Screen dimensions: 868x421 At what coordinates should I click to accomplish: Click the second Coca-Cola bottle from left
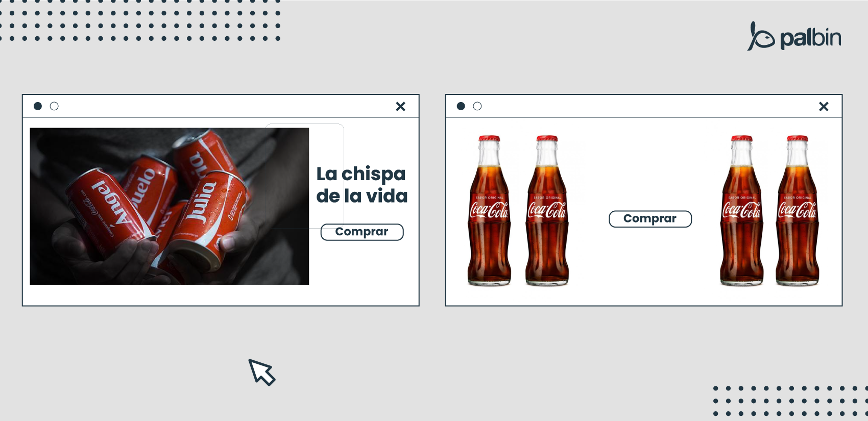click(x=547, y=210)
